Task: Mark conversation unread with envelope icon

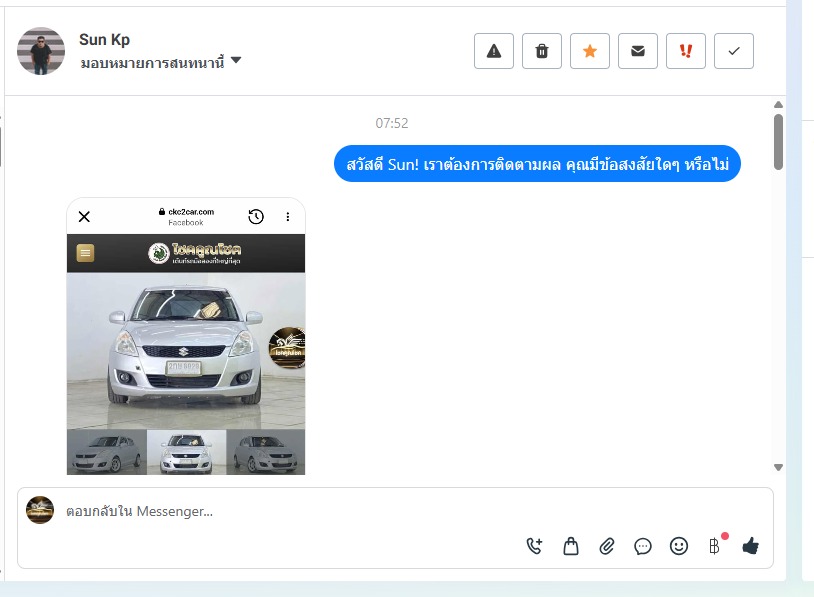Action: tap(638, 51)
